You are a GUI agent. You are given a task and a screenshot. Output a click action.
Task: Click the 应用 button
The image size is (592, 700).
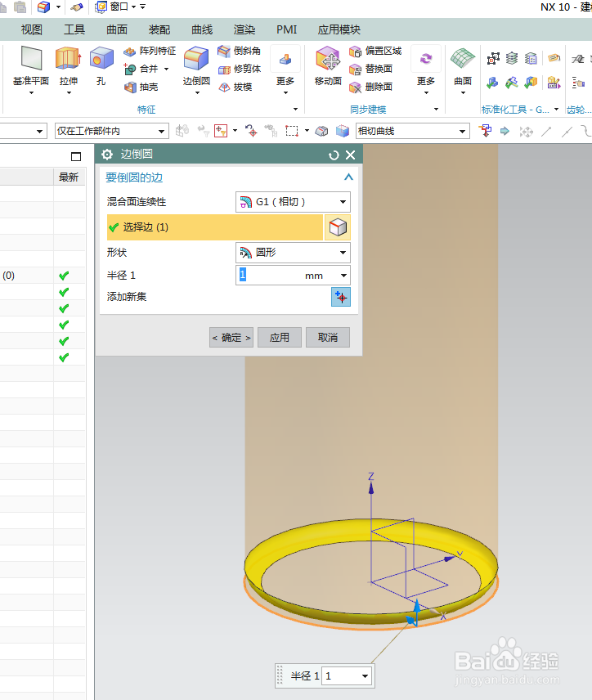pos(280,338)
